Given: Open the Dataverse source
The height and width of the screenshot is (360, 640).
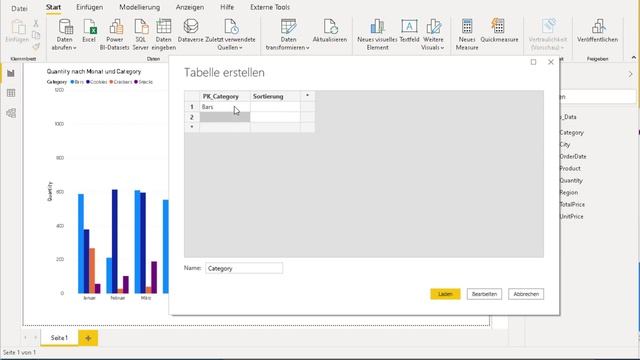Looking at the screenshot, I should pos(191,31).
